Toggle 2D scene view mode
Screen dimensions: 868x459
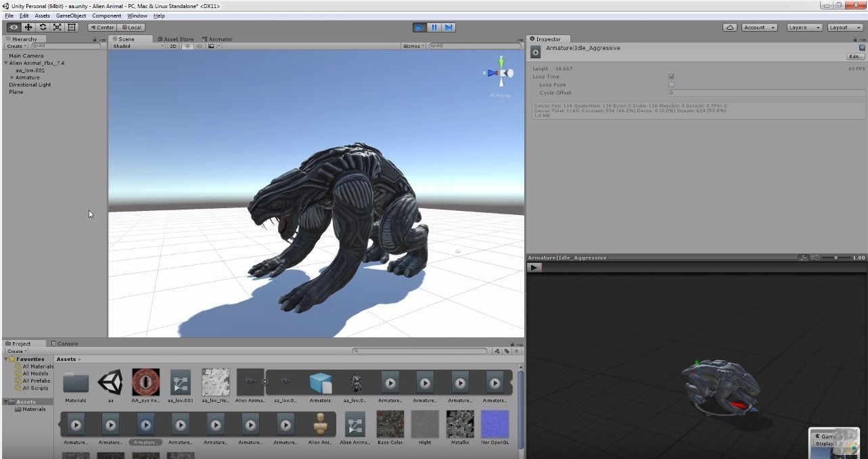coord(173,46)
